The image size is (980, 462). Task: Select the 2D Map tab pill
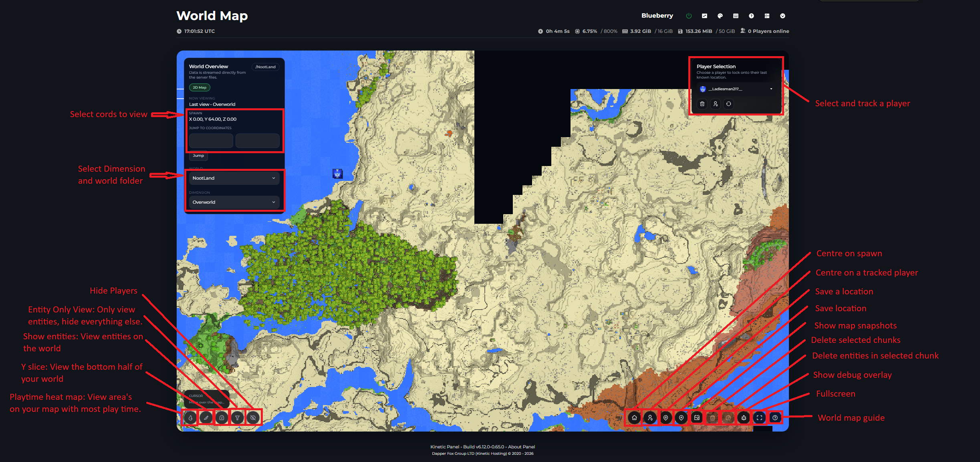(x=200, y=87)
